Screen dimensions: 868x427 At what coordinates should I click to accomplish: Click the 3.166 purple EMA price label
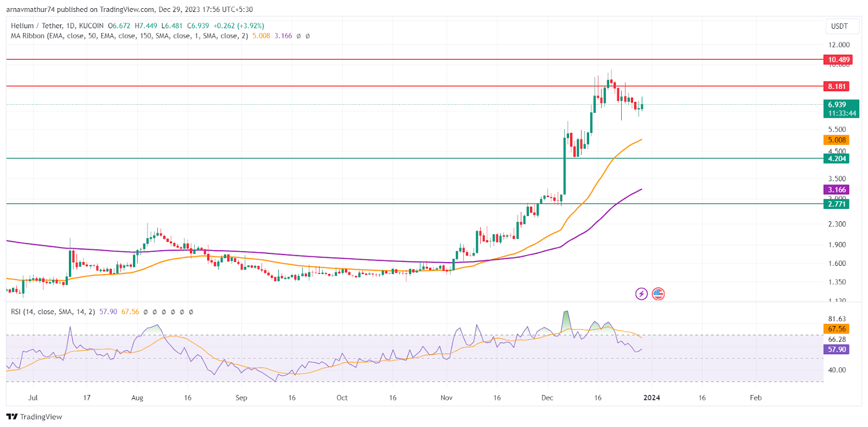tap(836, 189)
